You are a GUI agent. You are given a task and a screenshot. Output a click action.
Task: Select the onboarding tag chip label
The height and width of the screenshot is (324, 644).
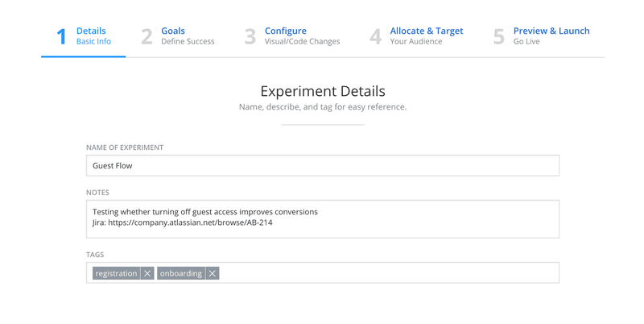coord(181,273)
